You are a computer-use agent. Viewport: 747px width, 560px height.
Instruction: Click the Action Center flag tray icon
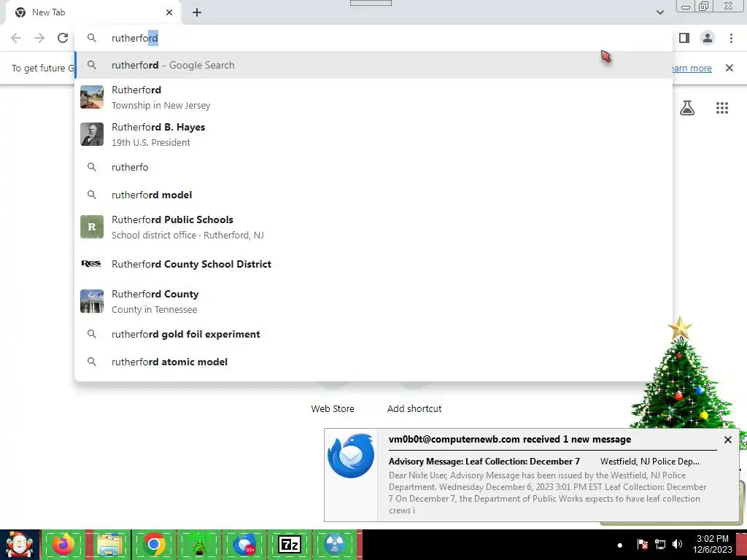(x=642, y=544)
